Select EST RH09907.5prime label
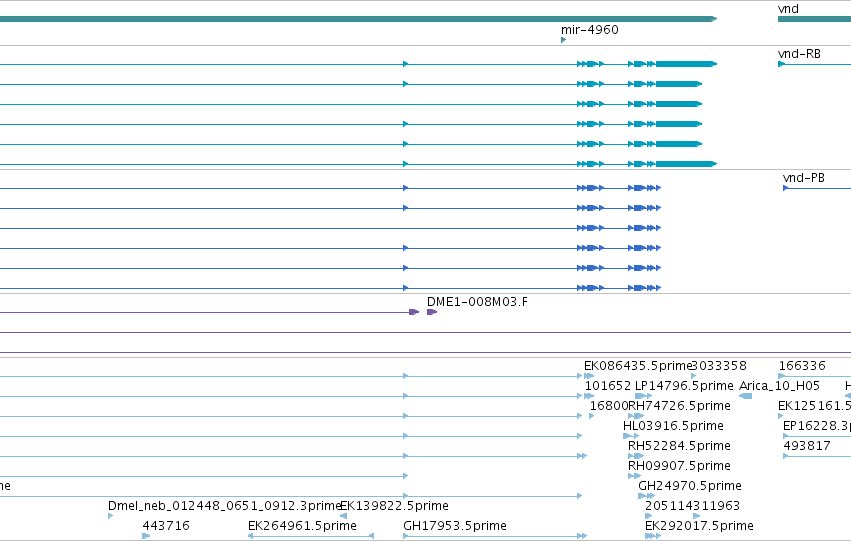This screenshot has height=541, width=851. tap(679, 466)
